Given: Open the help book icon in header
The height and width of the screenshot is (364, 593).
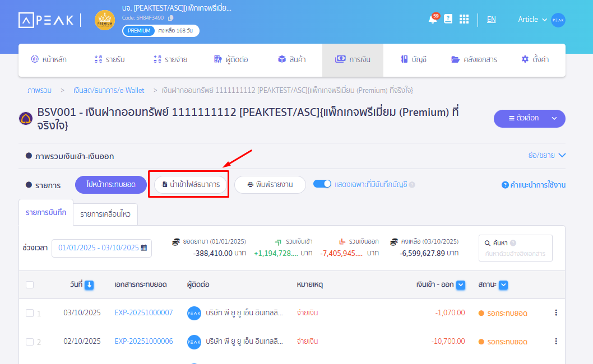Looking at the screenshot, I should click(x=448, y=19).
